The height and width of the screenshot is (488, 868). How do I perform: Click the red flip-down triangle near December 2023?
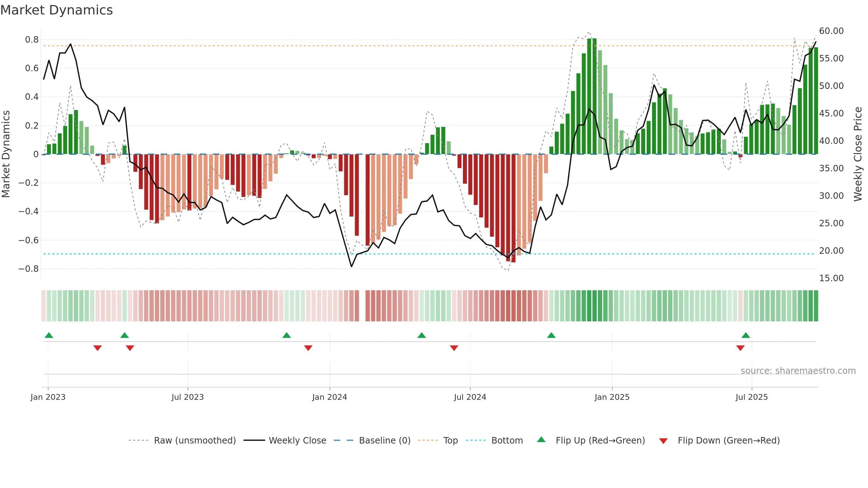point(308,348)
